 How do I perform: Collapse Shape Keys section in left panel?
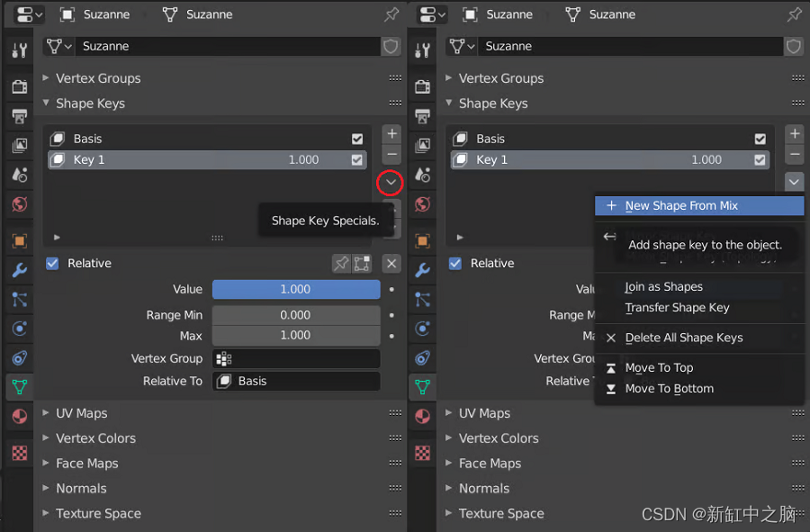click(90, 104)
